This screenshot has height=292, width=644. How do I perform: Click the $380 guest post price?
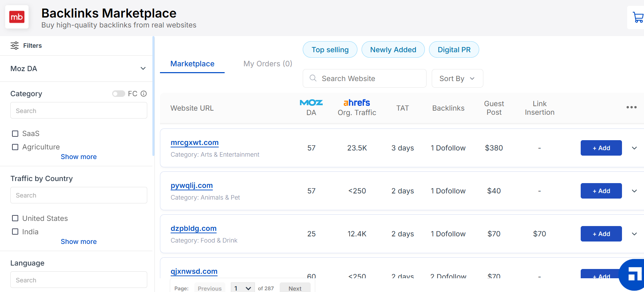pyautogui.click(x=494, y=148)
